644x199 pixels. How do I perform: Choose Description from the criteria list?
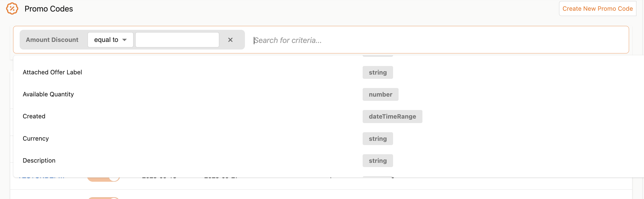(39, 161)
